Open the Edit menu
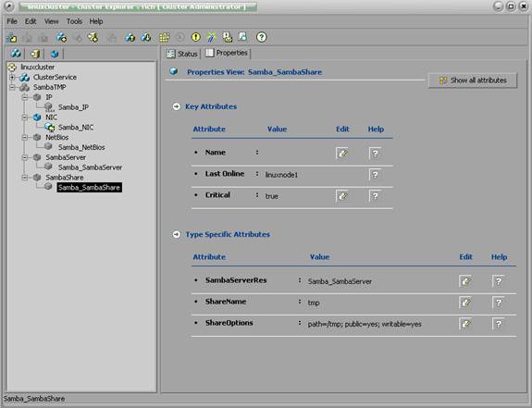This screenshot has height=408, width=532. click(x=31, y=21)
